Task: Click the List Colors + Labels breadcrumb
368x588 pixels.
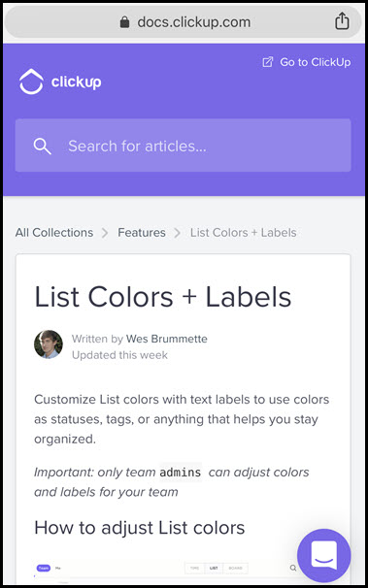Action: tap(243, 233)
